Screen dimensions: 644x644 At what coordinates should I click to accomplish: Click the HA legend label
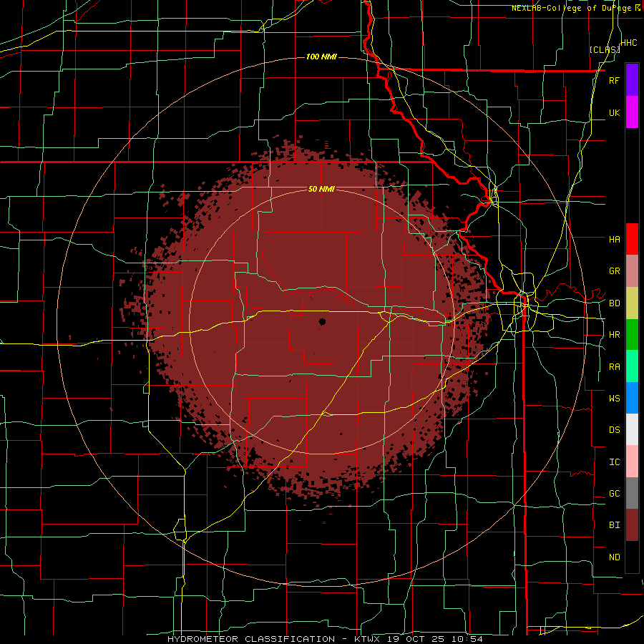(x=614, y=239)
